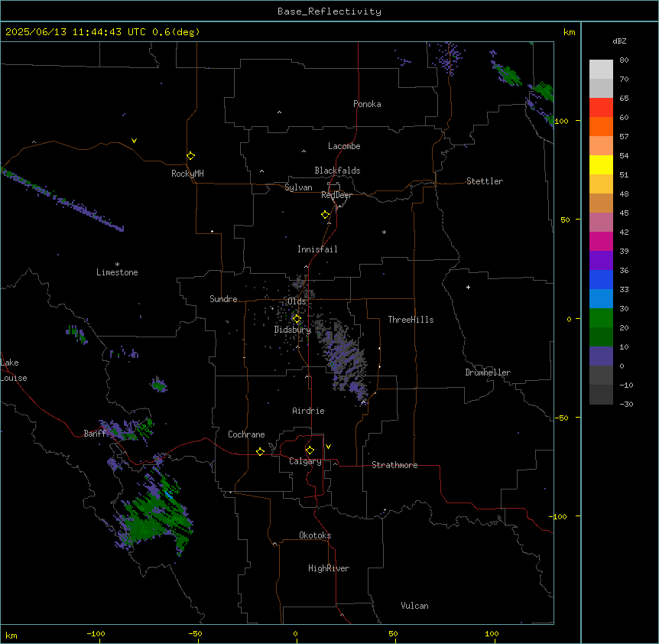Image resolution: width=659 pixels, height=644 pixels.
Task: Pick the magenta swatch in the dBZ legend
Action: (x=601, y=241)
